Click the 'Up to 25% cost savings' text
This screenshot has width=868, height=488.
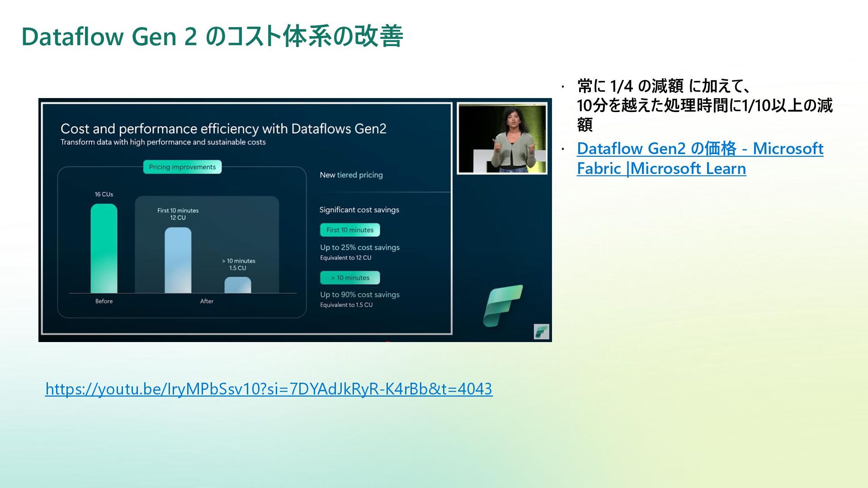(360, 248)
